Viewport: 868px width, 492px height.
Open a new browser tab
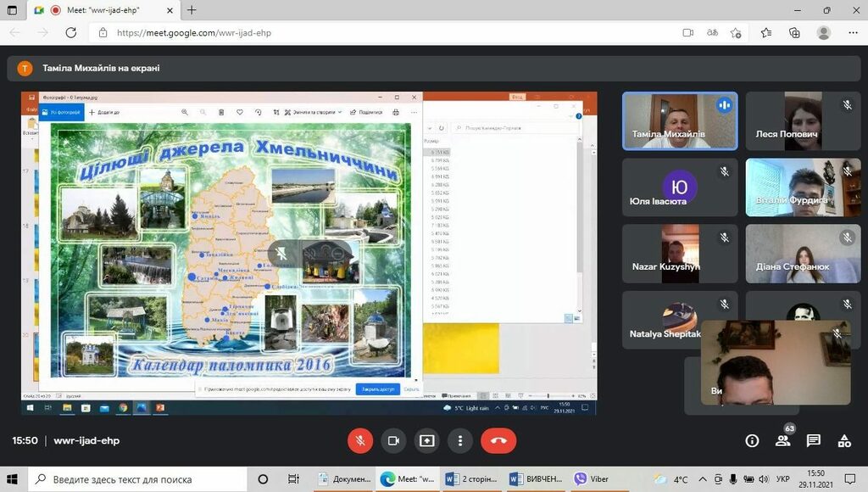pyautogui.click(x=192, y=10)
